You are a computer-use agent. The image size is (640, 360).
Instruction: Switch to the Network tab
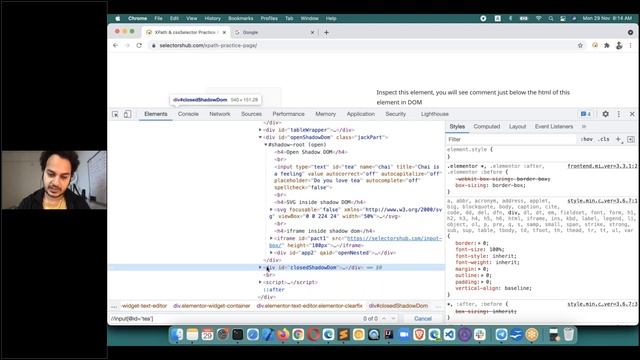(x=220, y=114)
